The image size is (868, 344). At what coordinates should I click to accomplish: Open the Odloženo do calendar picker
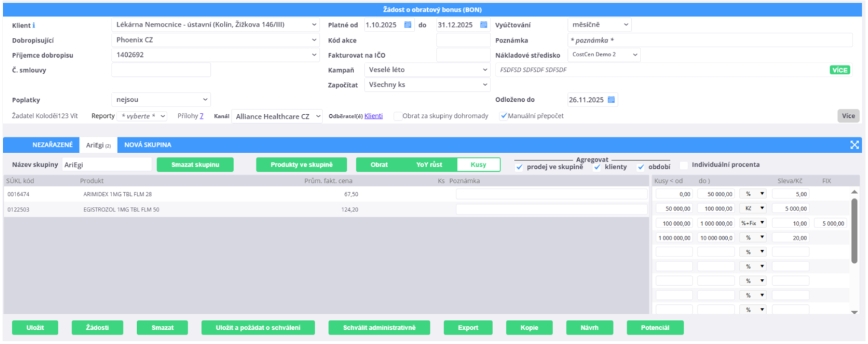(x=611, y=100)
